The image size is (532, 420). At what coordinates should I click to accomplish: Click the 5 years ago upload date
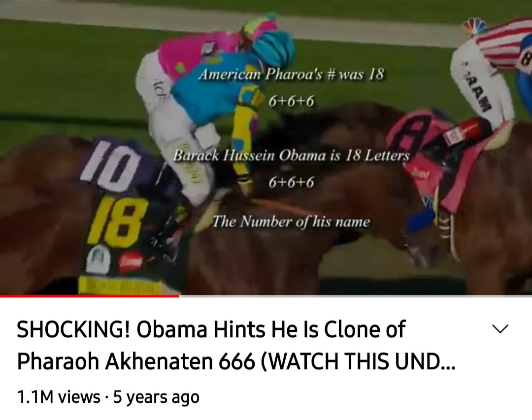coord(156,397)
